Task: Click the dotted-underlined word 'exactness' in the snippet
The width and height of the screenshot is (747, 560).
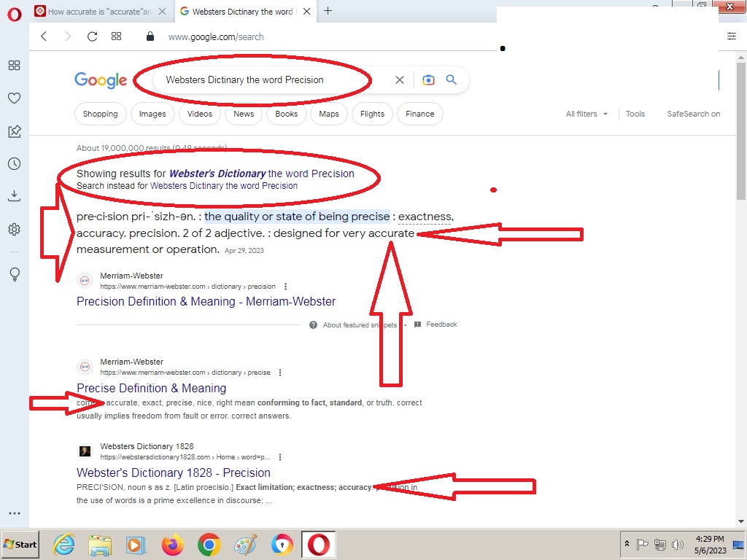Action: (x=425, y=217)
